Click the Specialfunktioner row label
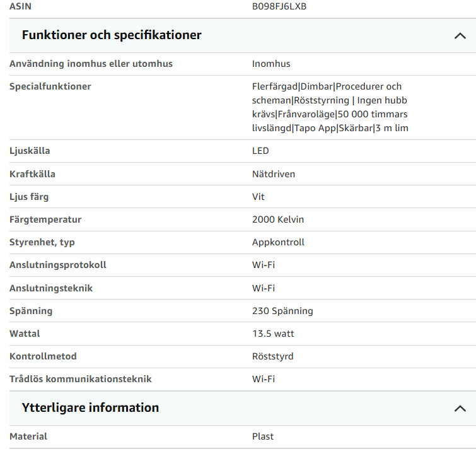476x461 pixels. (x=50, y=86)
